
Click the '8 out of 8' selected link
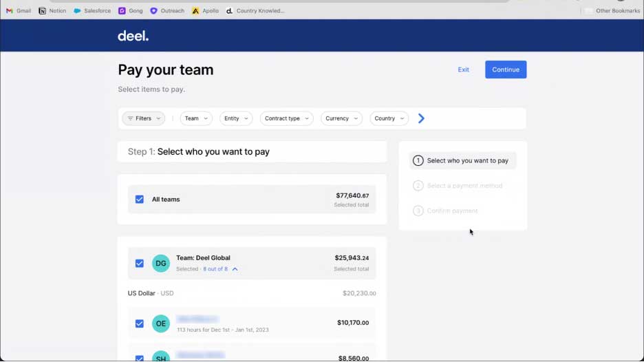(215, 269)
